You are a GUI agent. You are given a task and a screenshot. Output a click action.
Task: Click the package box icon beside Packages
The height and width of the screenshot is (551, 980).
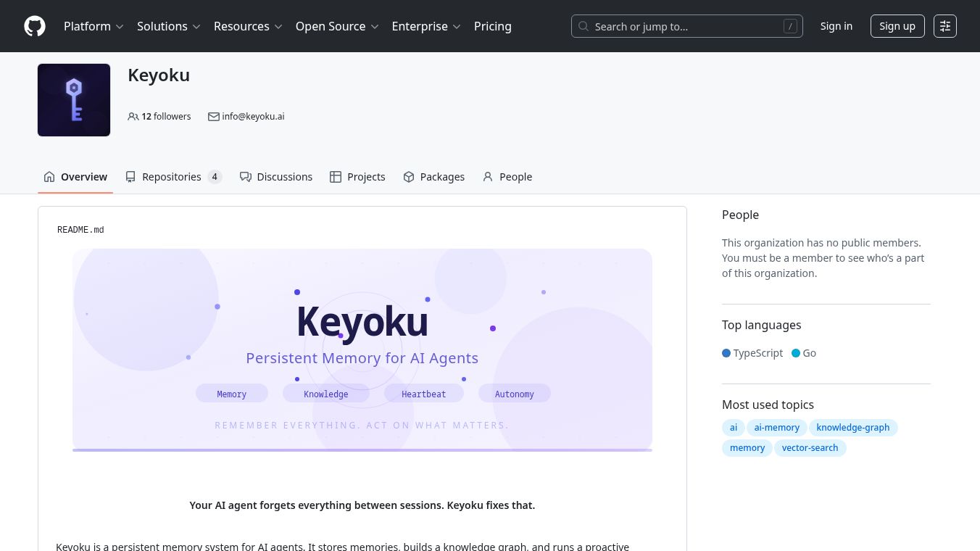[x=409, y=176]
